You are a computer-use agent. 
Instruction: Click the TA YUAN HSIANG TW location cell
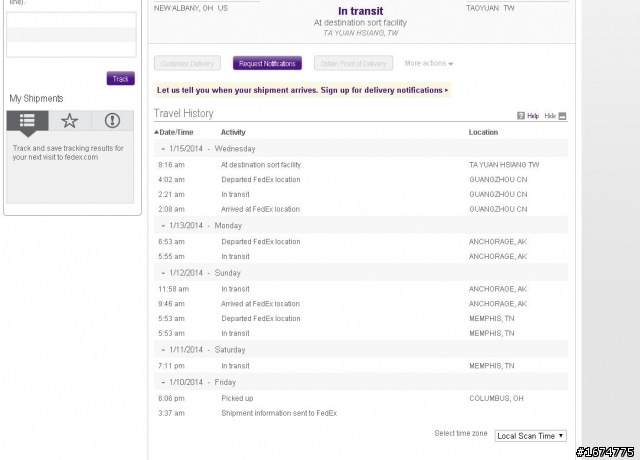pos(504,165)
